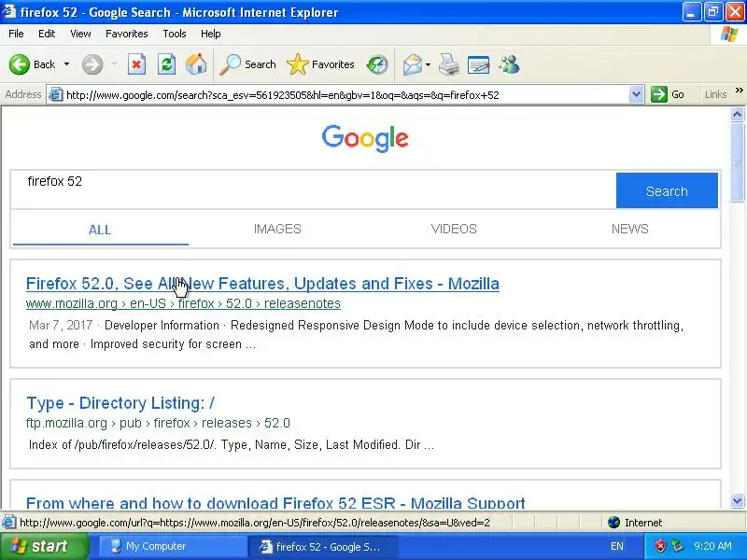Image resolution: width=747 pixels, height=560 pixels.
Task: Click the Mar 7, 2017 snippet date
Action: coord(61,325)
